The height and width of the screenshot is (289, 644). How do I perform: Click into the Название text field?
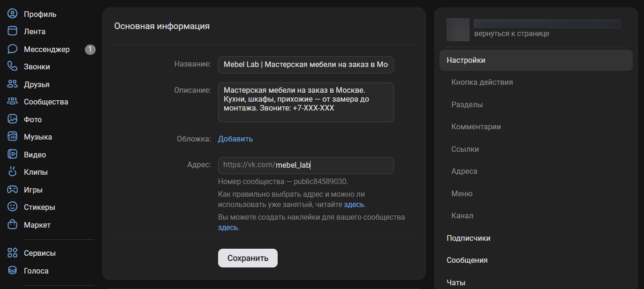(x=305, y=65)
